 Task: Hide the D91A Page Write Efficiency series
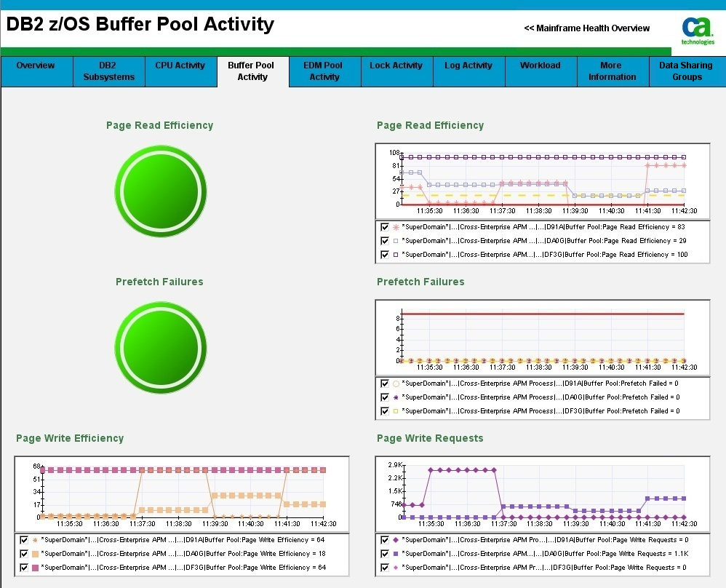[24, 540]
